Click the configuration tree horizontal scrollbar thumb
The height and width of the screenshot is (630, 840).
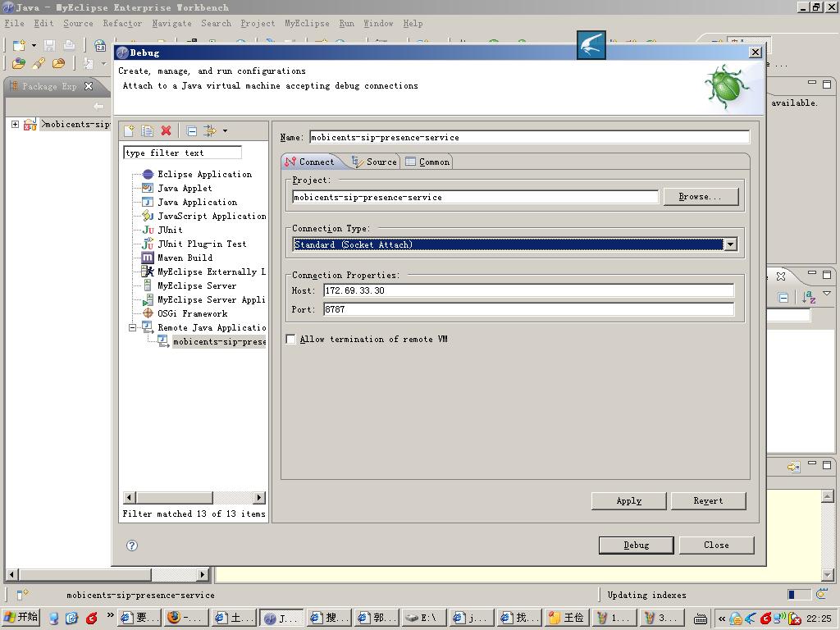(175, 498)
